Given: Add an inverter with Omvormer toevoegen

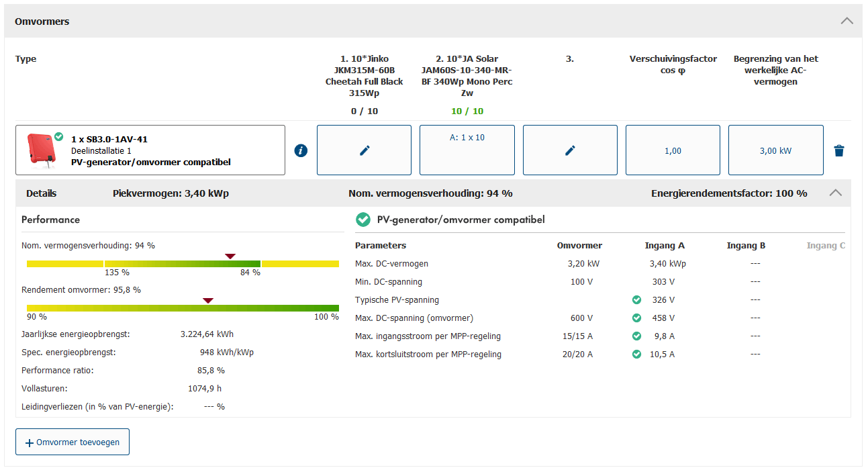Looking at the screenshot, I should 73,442.
